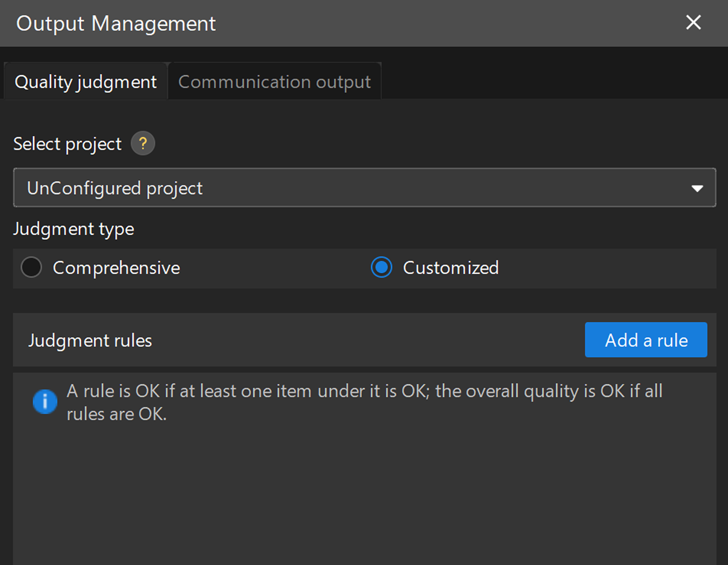Switch to the Communication output tab
The image size is (728, 565).
coord(274,81)
